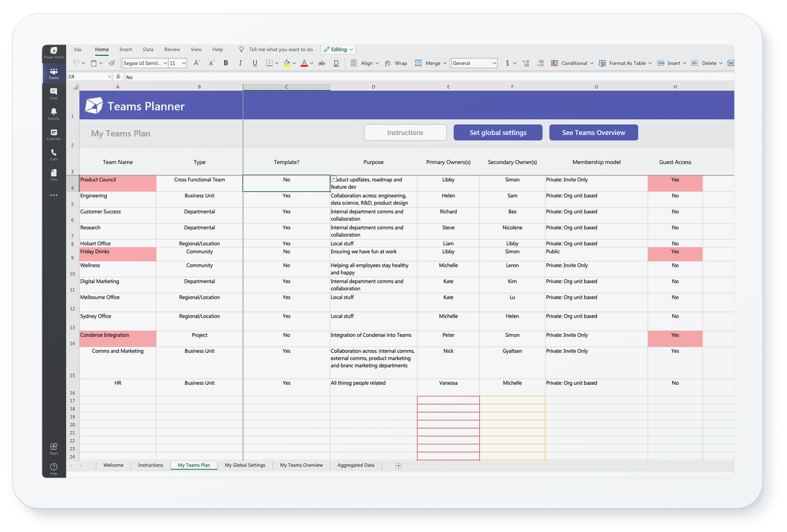Add a new sheet with plus icon
The height and width of the screenshot is (532, 787).
click(x=399, y=466)
